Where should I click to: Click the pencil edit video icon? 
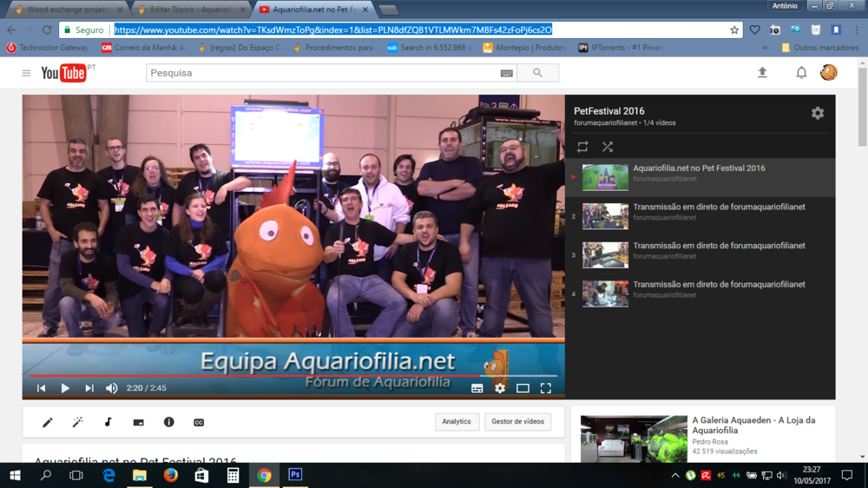point(48,422)
